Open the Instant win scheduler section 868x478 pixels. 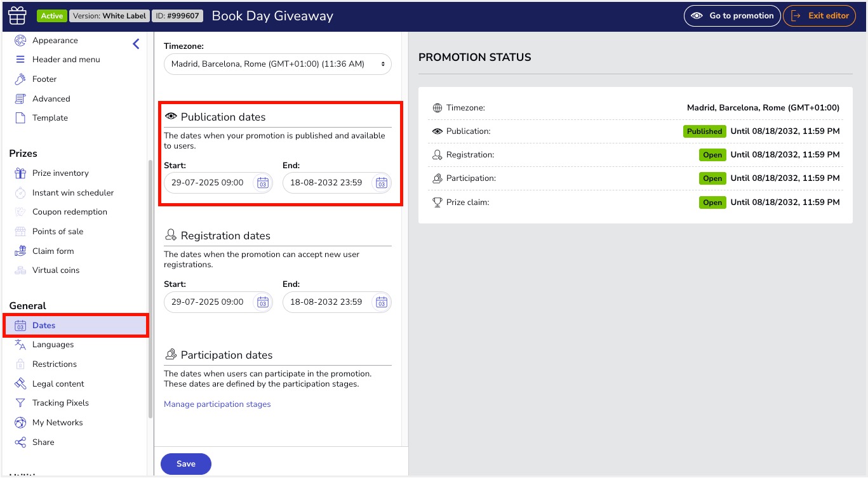click(73, 193)
